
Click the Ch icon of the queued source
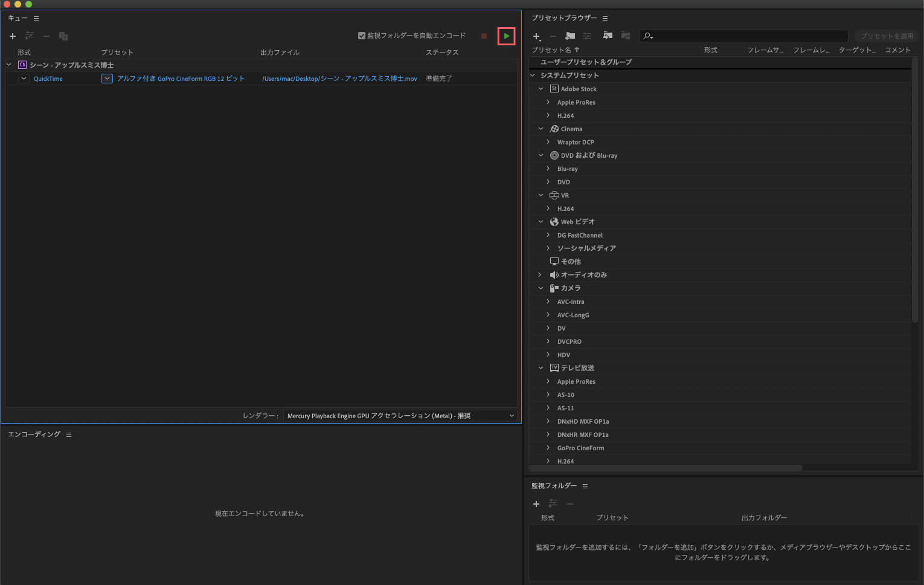tap(22, 65)
